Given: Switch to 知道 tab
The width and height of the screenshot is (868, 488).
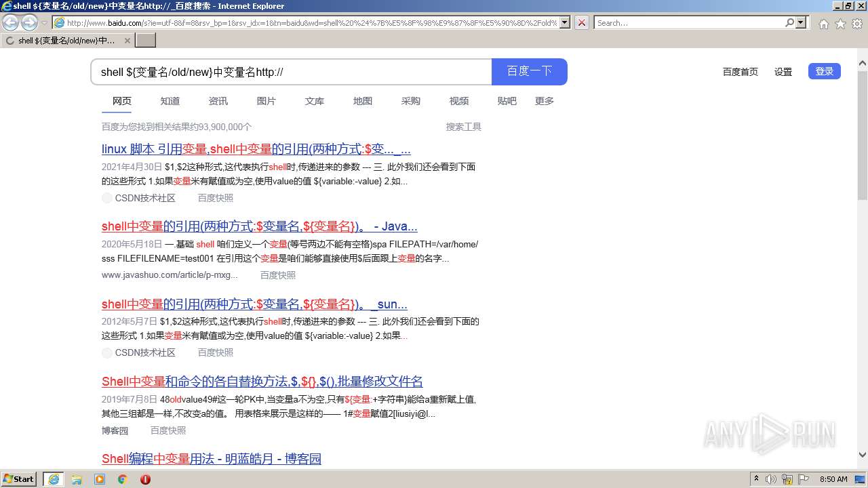Looking at the screenshot, I should [170, 101].
